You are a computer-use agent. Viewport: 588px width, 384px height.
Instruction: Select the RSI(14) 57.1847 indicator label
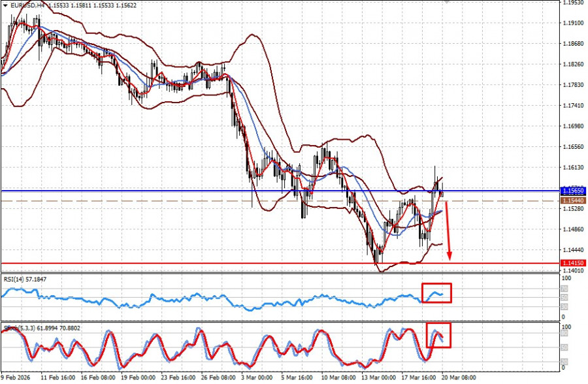[x=25, y=280]
